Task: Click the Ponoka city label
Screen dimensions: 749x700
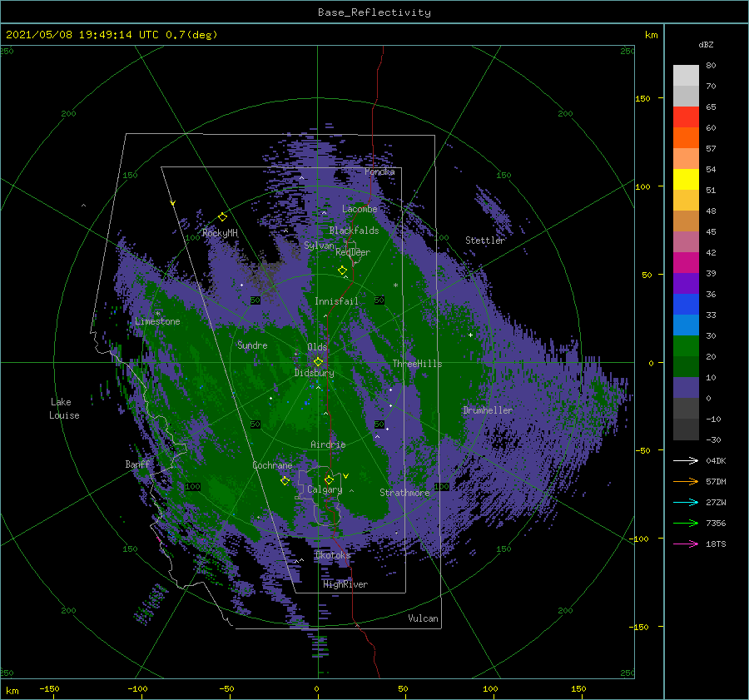Action: tap(379, 171)
